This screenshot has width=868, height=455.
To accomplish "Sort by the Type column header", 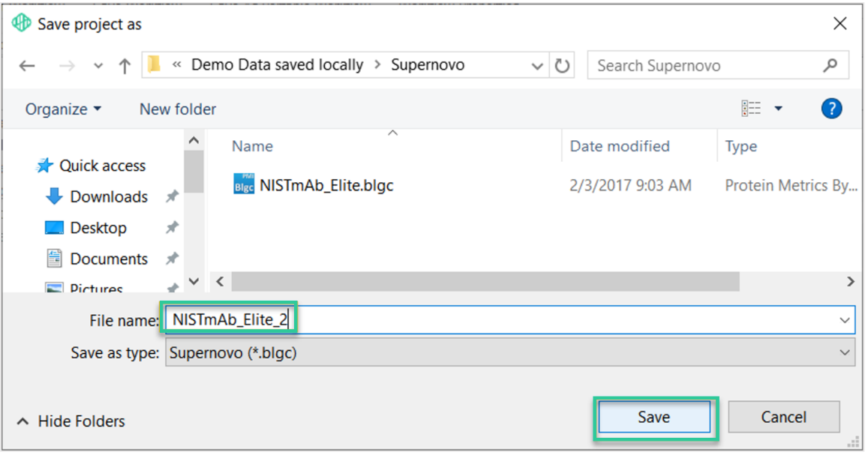I will click(740, 146).
